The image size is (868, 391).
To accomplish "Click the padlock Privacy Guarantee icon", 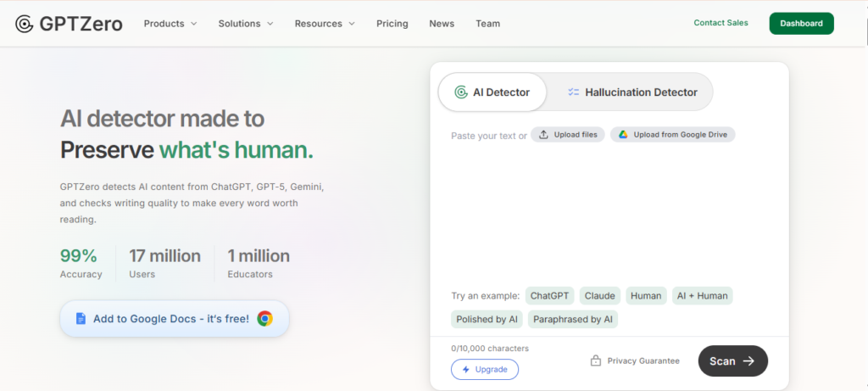I will click(596, 360).
